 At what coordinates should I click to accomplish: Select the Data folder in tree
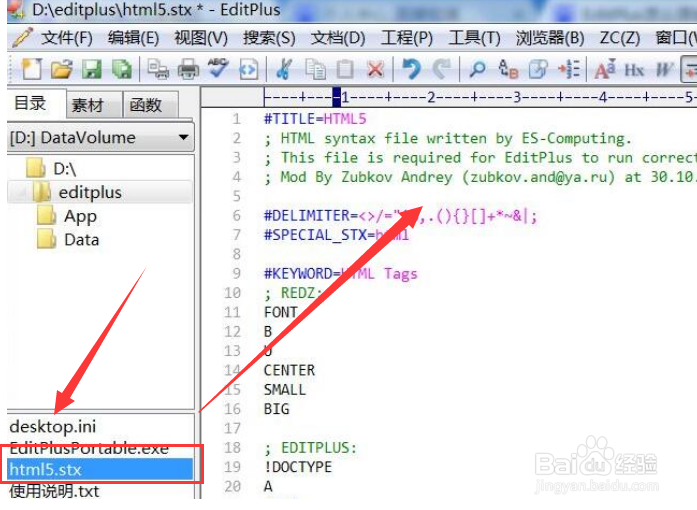pos(81,240)
